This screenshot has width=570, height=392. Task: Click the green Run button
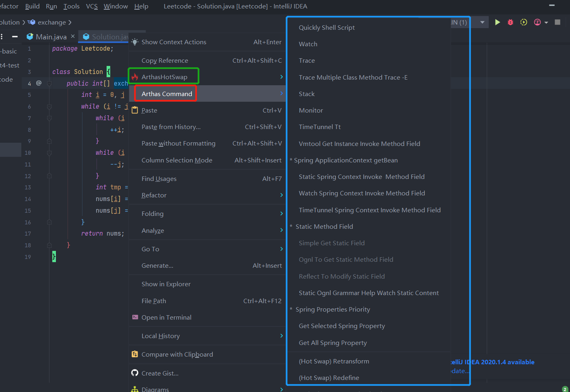(498, 22)
